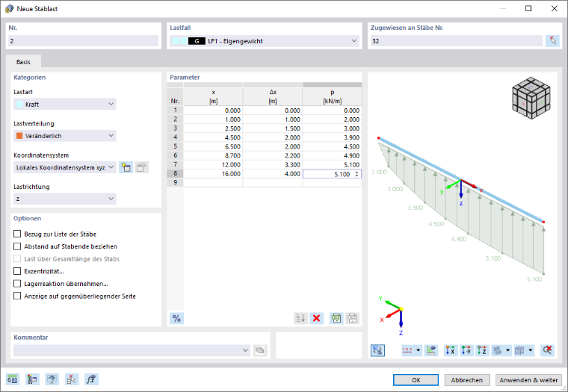
Task: Click the p value stepper in row 8
Action: click(x=356, y=174)
